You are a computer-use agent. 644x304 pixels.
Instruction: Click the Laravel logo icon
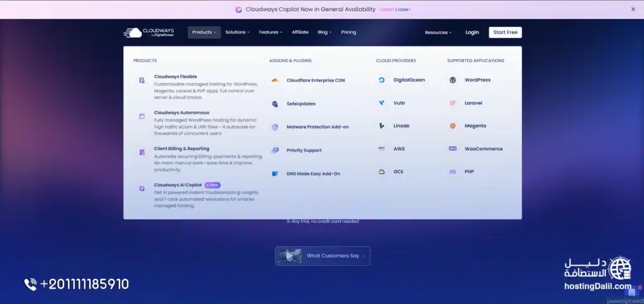tap(453, 103)
